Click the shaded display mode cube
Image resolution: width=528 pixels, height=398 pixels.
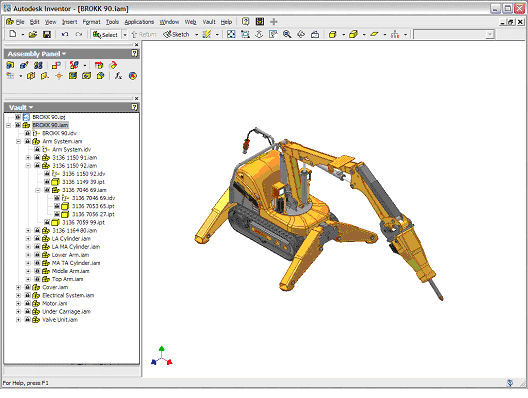333,34
